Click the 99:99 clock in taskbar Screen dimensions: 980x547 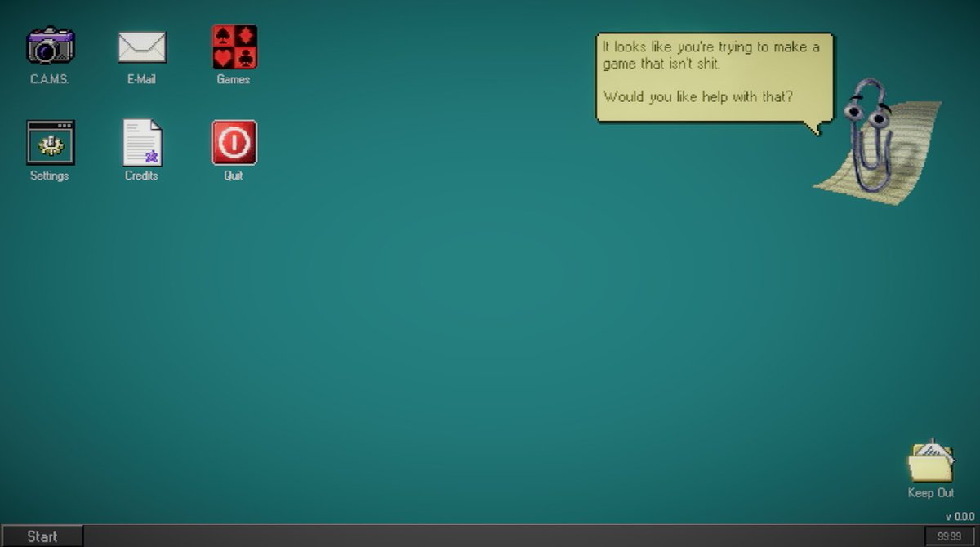coord(949,536)
